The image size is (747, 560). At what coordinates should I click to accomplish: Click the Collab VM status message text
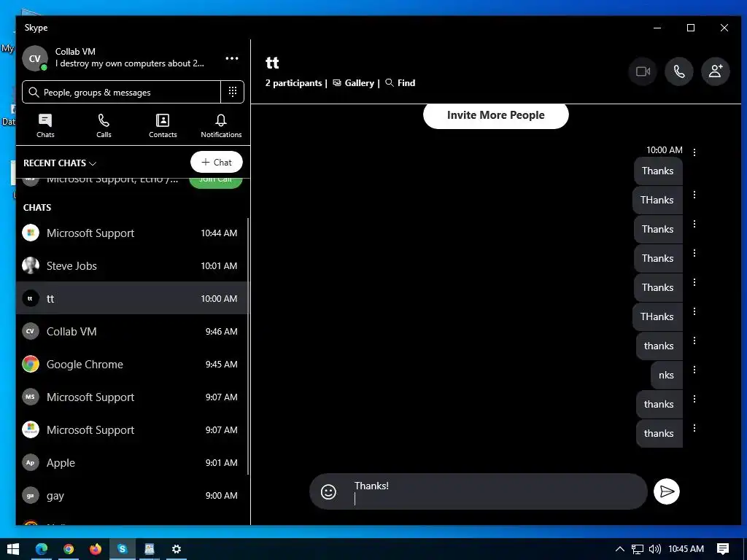(130, 63)
